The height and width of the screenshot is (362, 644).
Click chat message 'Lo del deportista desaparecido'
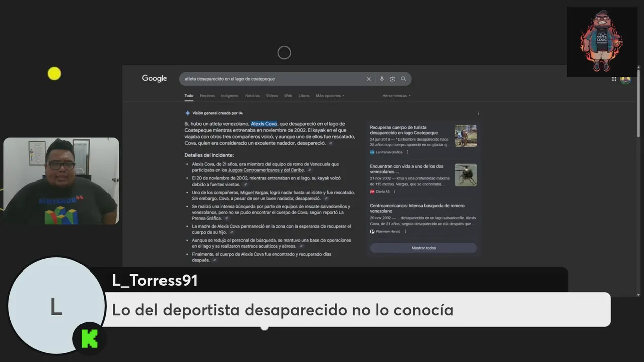[x=282, y=310]
